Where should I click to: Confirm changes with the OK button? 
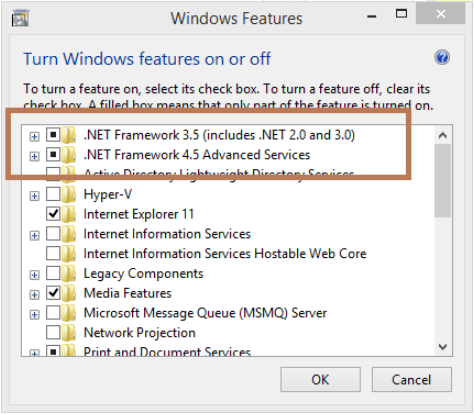pos(320,379)
